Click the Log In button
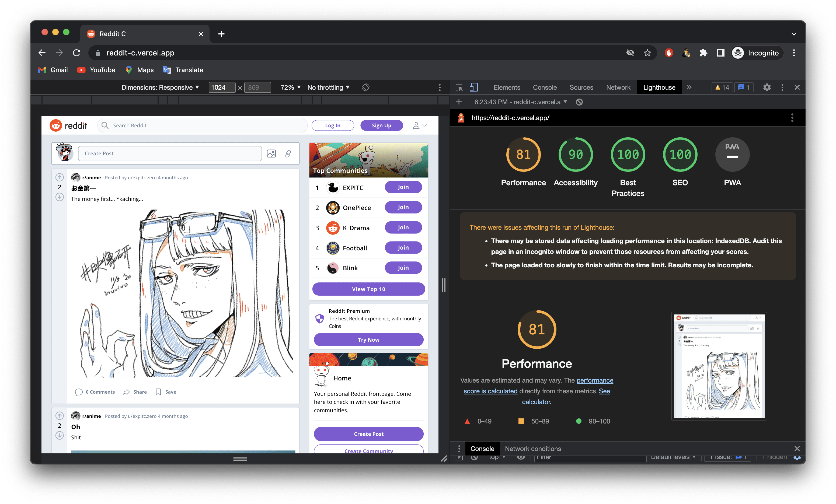Screen dimensions: 836x504 point(333,125)
